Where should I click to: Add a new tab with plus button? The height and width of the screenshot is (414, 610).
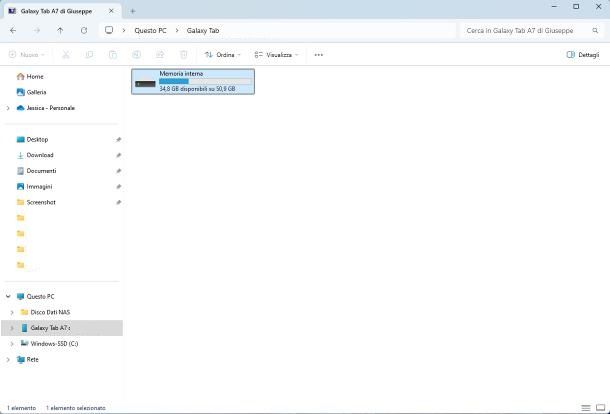click(x=133, y=10)
